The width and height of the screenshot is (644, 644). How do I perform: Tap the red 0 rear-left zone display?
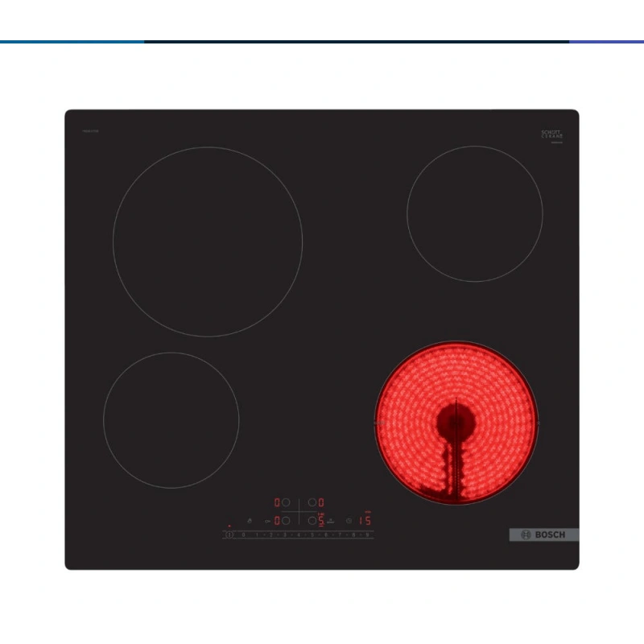(x=277, y=502)
